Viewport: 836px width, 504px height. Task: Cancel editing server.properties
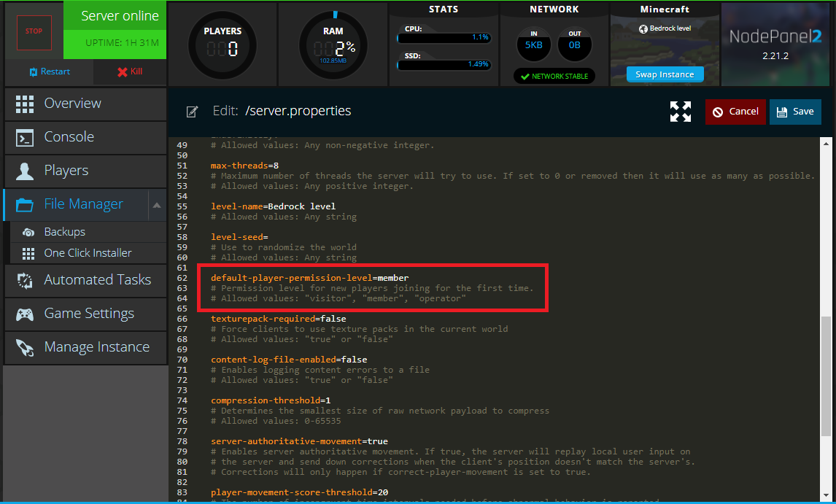coord(735,112)
